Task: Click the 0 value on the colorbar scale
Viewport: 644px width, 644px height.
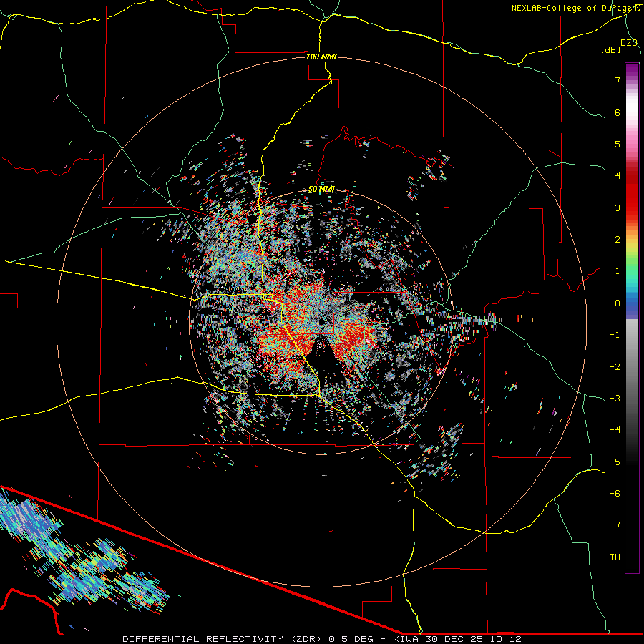Action: click(x=618, y=303)
